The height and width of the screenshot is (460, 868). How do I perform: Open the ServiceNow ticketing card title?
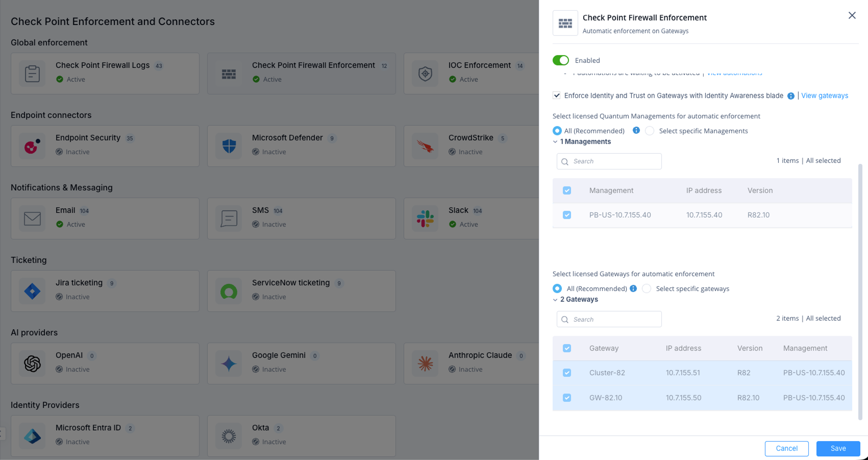(x=291, y=282)
